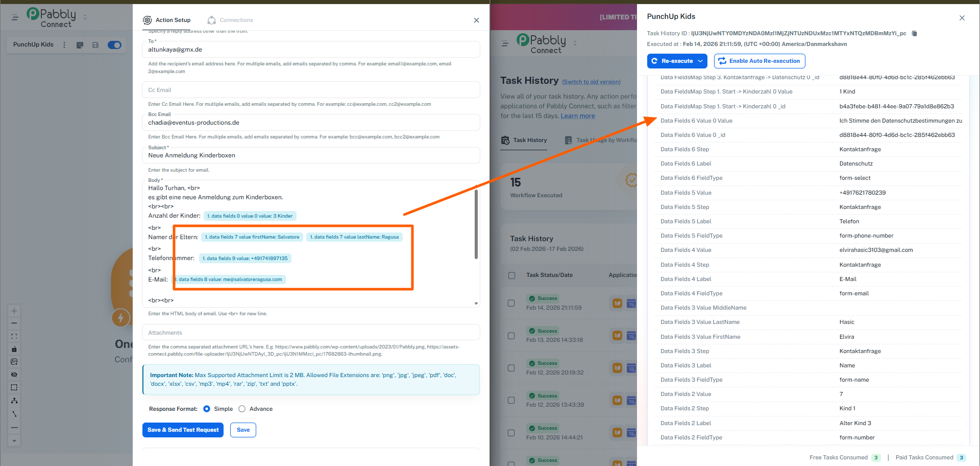Open the three-dot menu beside PunchUp Kids
Viewport: 980px width, 466px height.
click(x=64, y=45)
